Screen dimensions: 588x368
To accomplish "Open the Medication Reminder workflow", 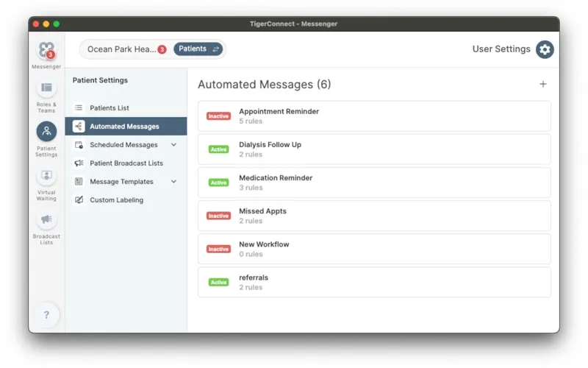I will [374, 183].
